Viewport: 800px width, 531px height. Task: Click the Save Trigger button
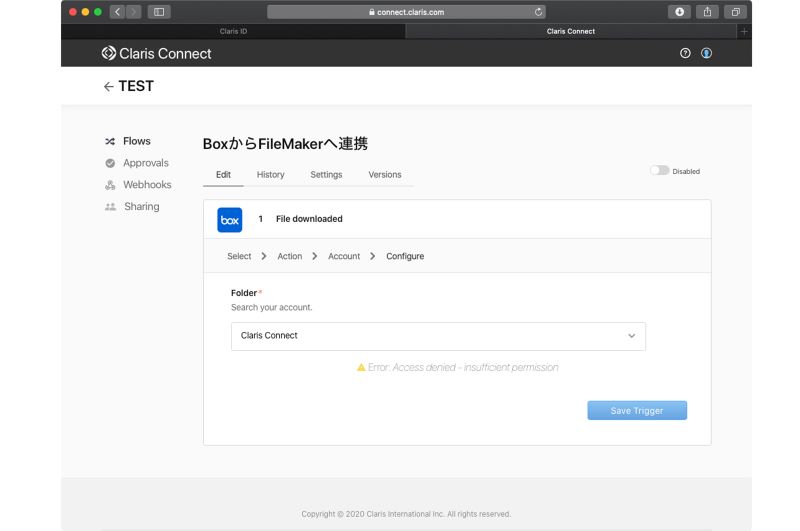pyautogui.click(x=637, y=411)
